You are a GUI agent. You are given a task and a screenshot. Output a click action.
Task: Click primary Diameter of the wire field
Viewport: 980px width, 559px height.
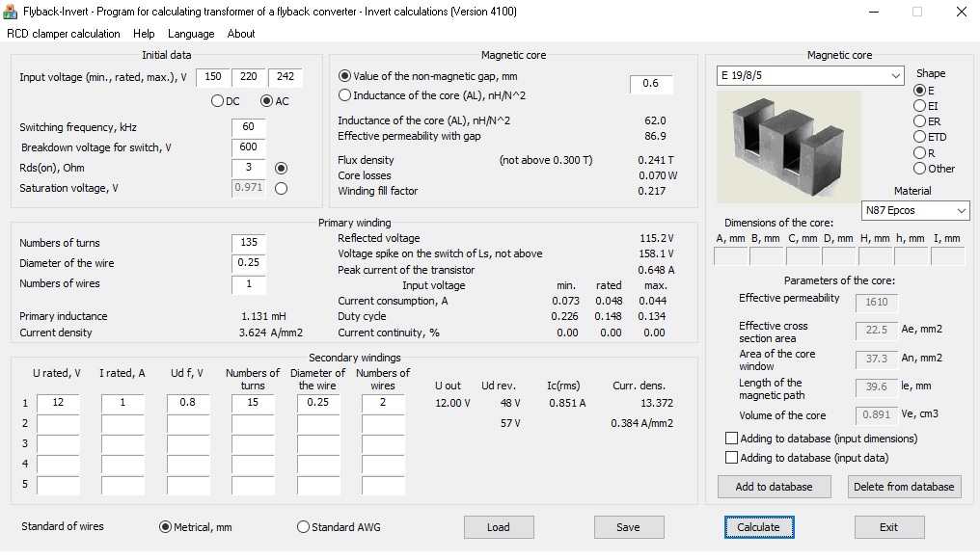click(248, 263)
